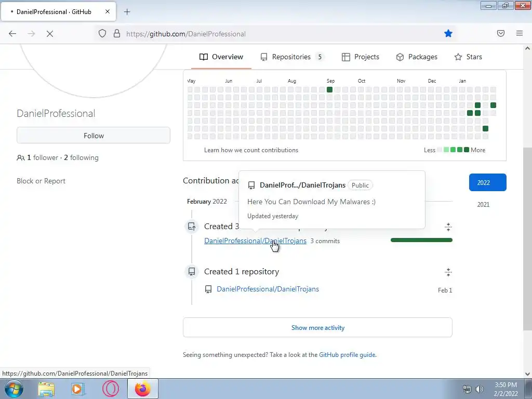Select the 2021 year filter
Viewport: 532px width, 399px height.
tap(483, 205)
